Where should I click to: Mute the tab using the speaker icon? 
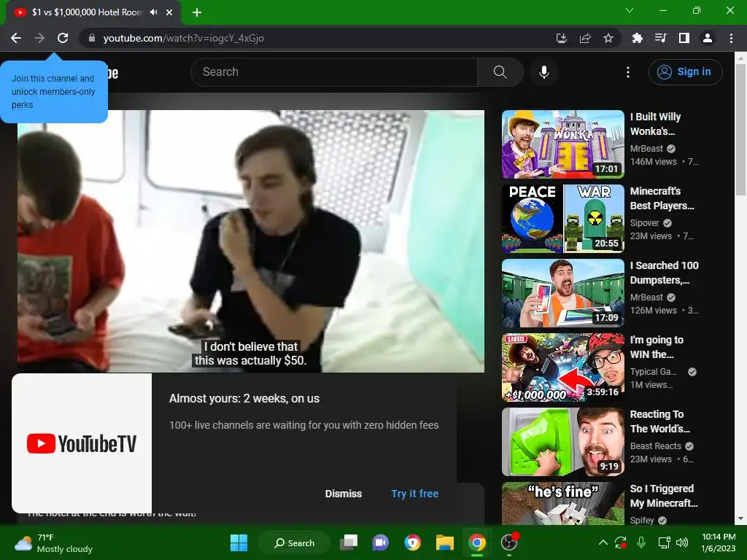[x=153, y=12]
